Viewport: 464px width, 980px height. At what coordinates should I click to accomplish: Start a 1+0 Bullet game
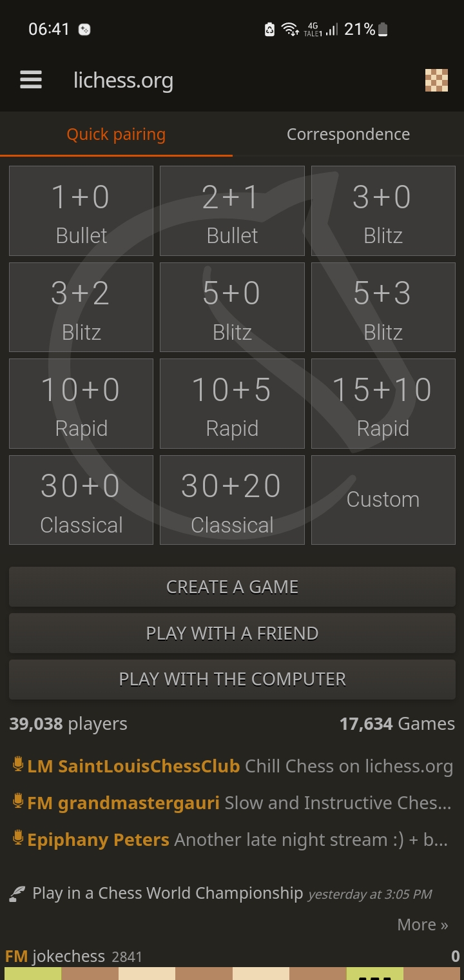(x=81, y=210)
